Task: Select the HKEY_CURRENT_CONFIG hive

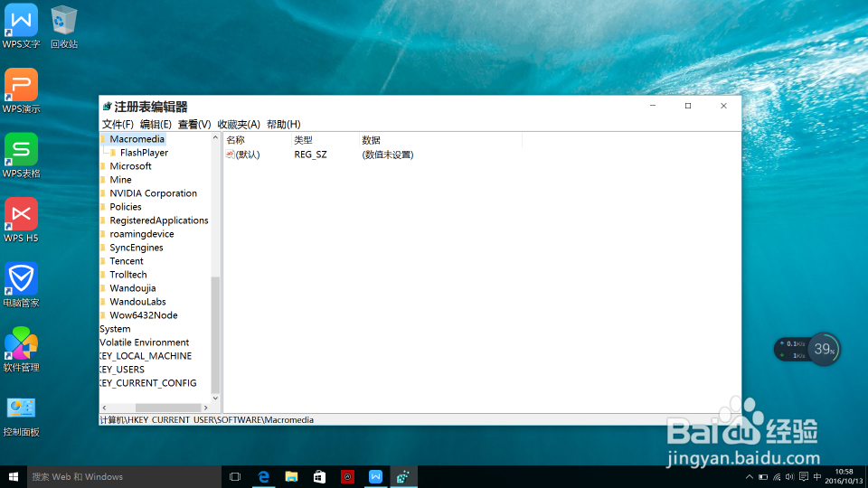Action: (147, 383)
